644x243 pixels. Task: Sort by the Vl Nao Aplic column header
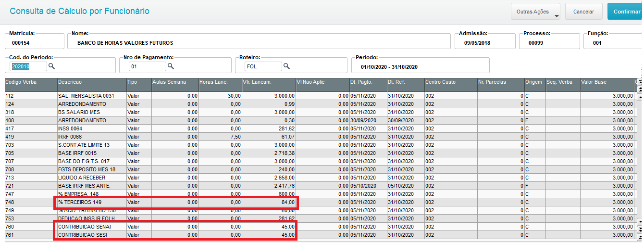[x=322, y=85]
